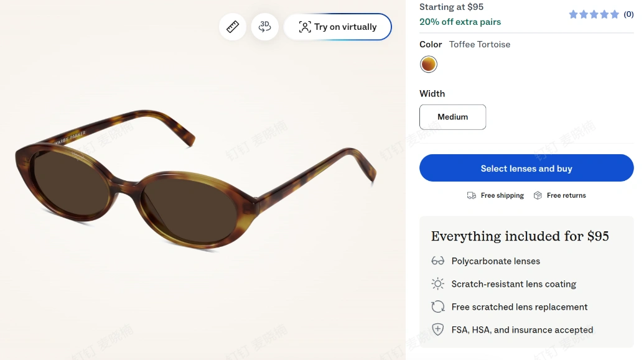Click the review count (0)

pos(628,14)
